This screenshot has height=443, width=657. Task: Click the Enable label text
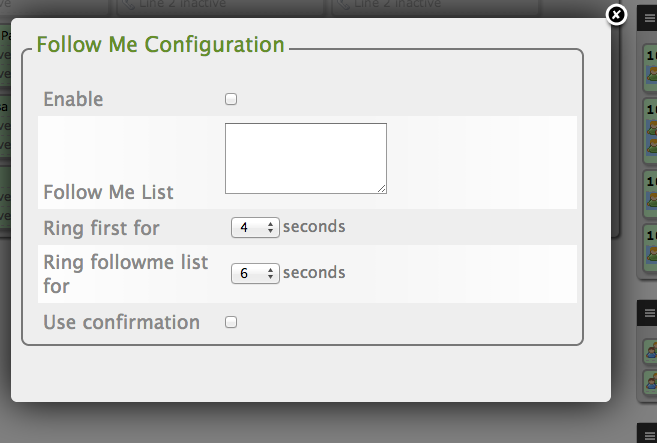click(73, 100)
